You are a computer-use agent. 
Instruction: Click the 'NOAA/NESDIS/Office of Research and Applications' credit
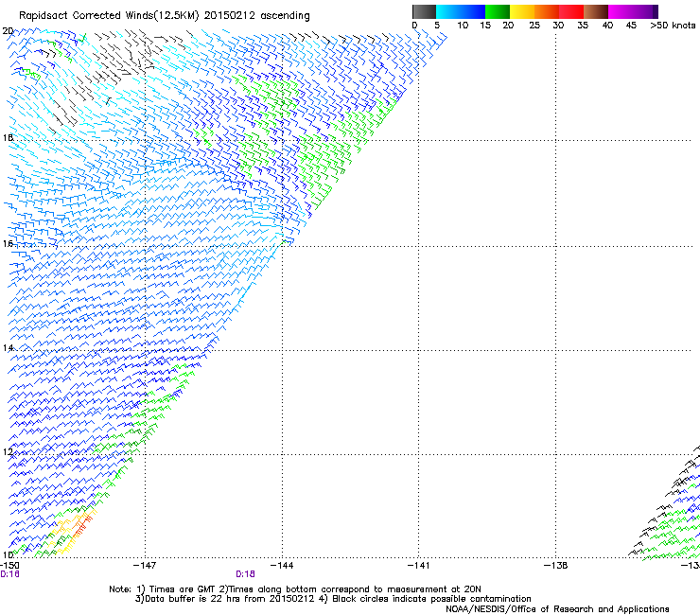557,609
